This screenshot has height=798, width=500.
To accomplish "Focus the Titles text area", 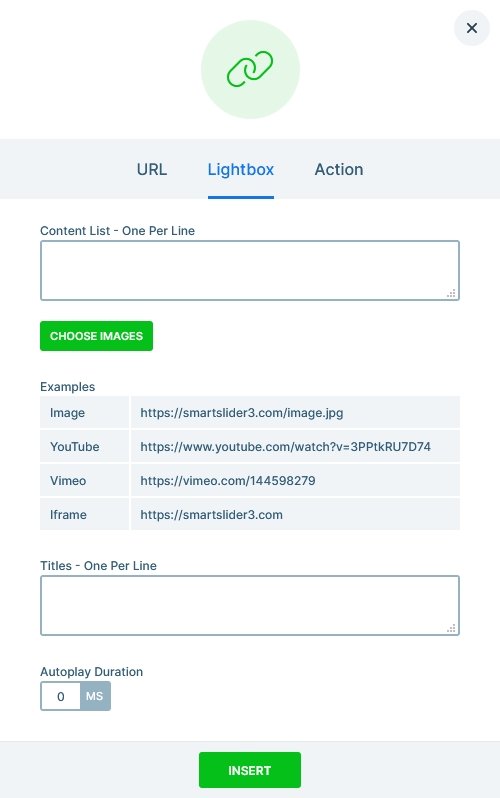I will pyautogui.click(x=250, y=606).
